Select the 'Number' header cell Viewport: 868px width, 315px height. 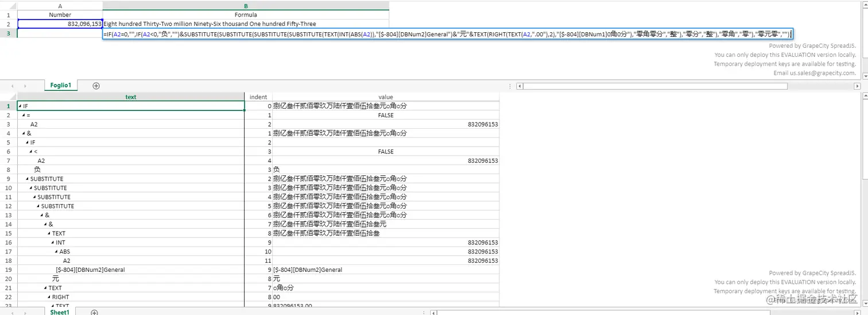click(60, 15)
